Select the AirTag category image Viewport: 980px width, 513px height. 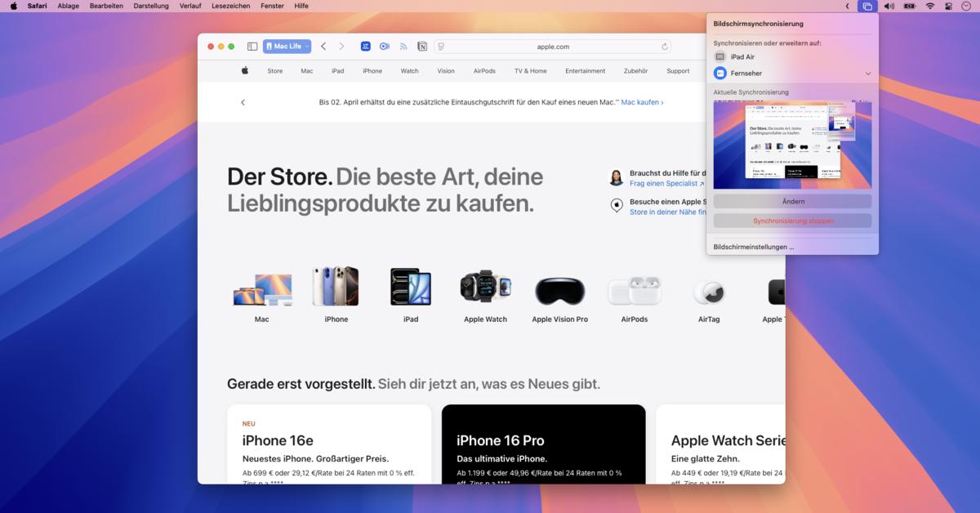pyautogui.click(x=709, y=292)
